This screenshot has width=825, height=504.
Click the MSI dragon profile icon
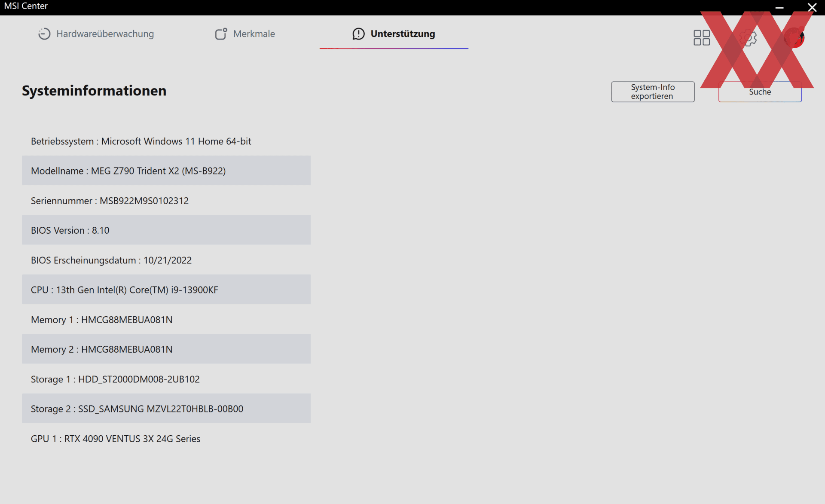(x=794, y=38)
